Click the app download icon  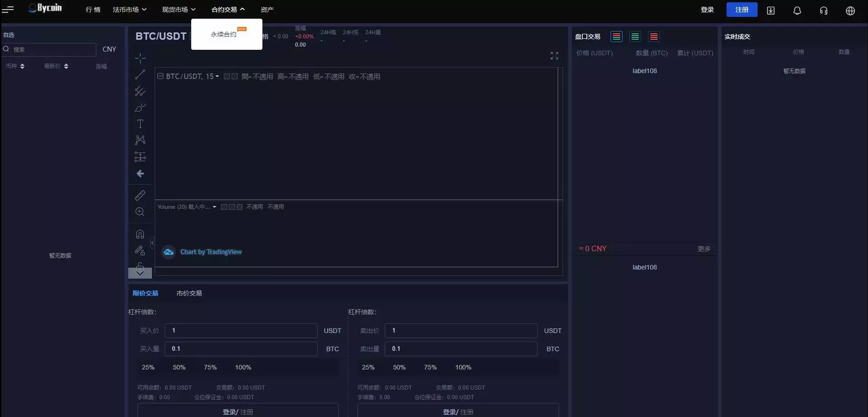pyautogui.click(x=771, y=10)
